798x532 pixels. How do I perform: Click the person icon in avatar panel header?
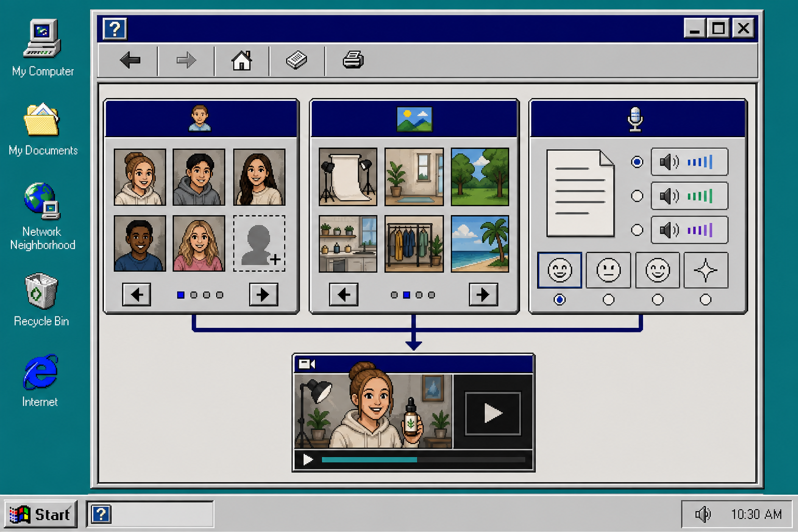(x=199, y=118)
